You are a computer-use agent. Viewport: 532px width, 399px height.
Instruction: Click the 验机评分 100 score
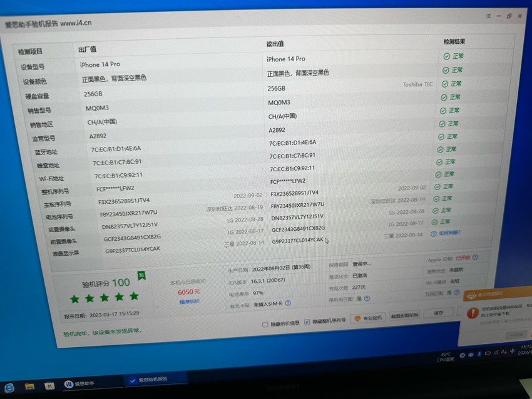click(x=106, y=283)
